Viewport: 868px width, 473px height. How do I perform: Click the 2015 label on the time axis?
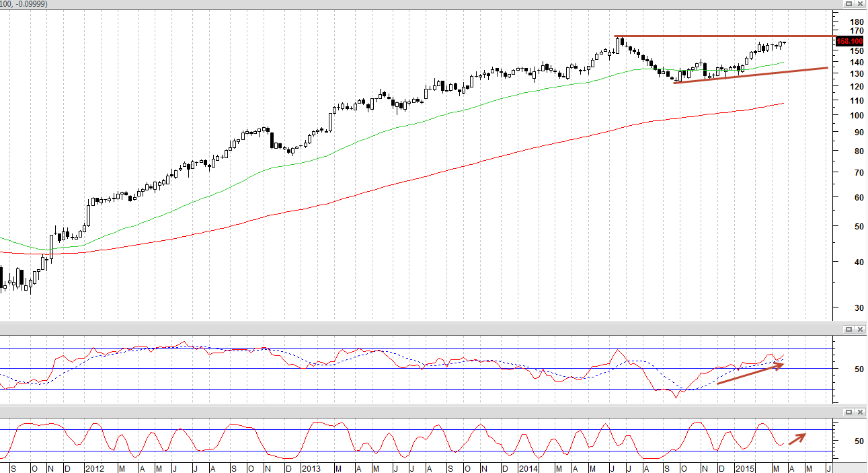coord(744,468)
